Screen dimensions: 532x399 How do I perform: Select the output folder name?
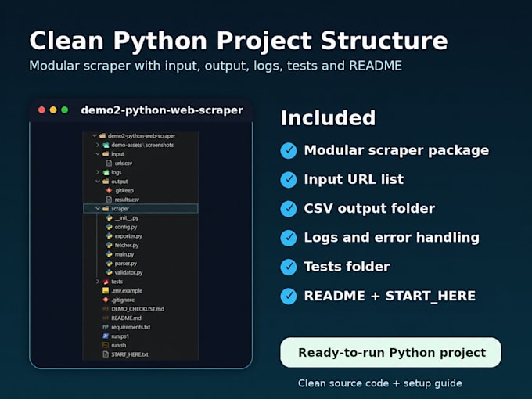tap(120, 182)
